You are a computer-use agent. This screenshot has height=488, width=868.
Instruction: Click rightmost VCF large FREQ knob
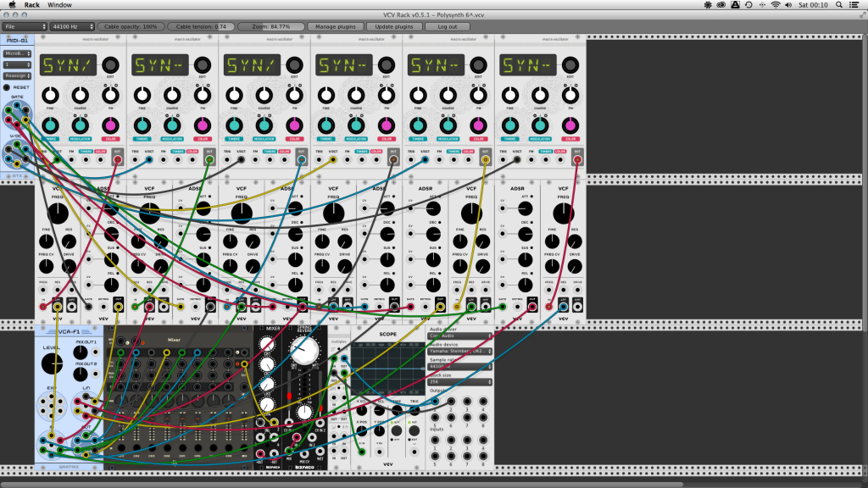563,213
